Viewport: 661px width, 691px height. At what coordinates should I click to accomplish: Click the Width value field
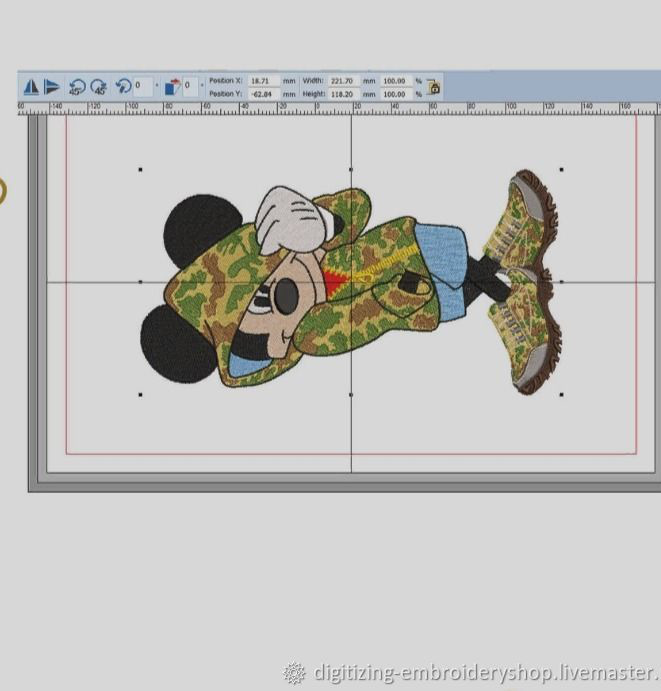coord(343,80)
